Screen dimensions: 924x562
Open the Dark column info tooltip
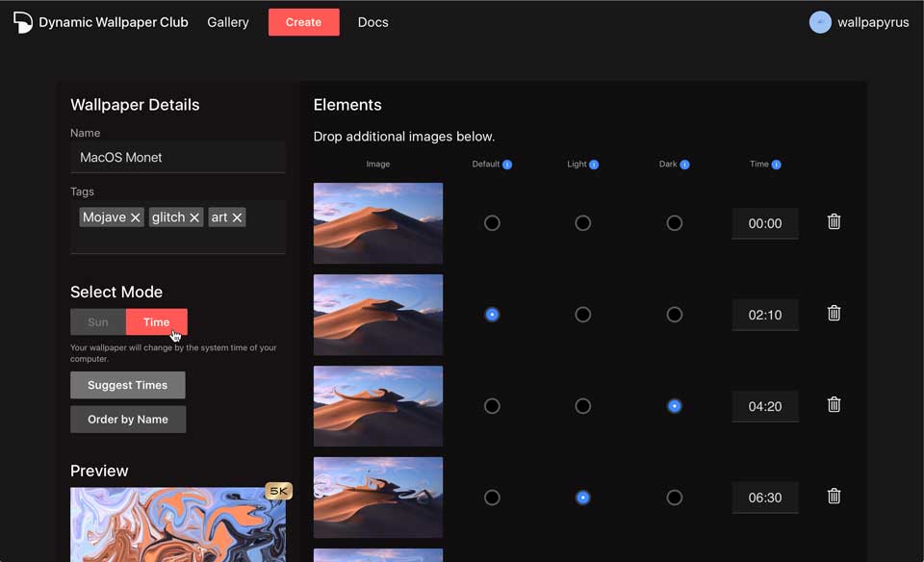click(683, 164)
